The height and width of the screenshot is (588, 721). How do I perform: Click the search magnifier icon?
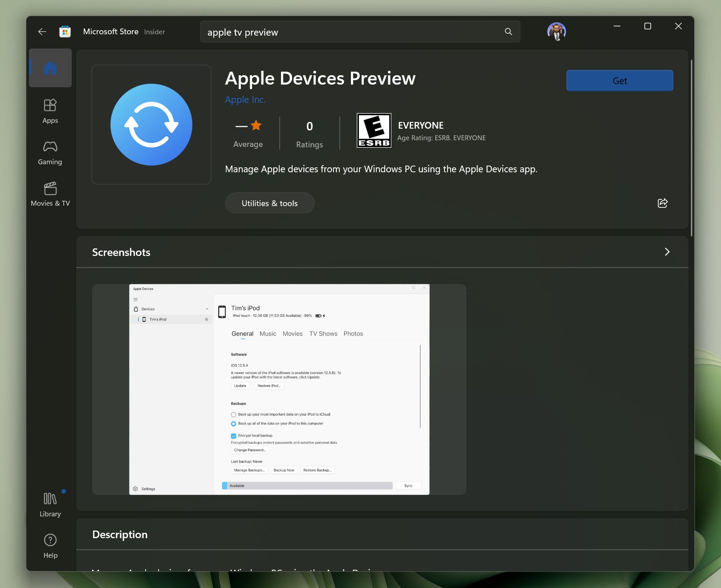tap(508, 32)
